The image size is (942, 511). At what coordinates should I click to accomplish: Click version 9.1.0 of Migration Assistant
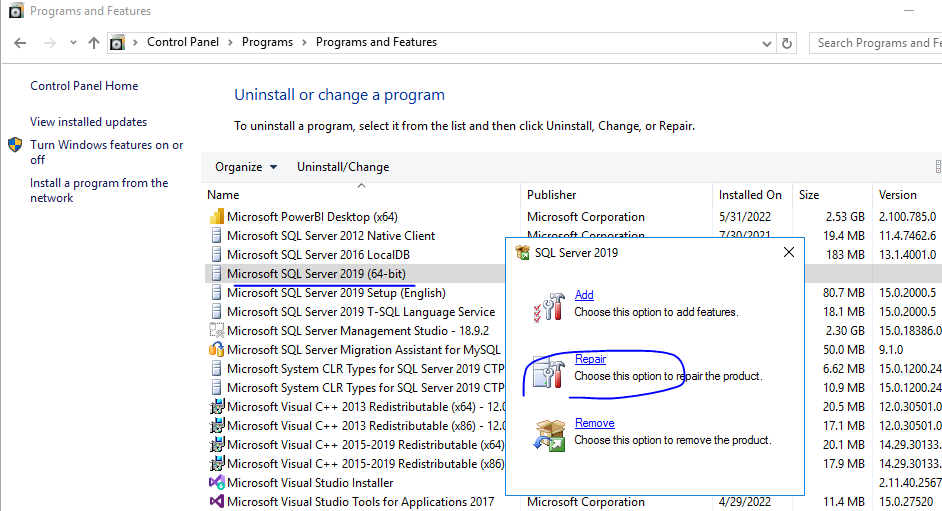pyautogui.click(x=891, y=349)
